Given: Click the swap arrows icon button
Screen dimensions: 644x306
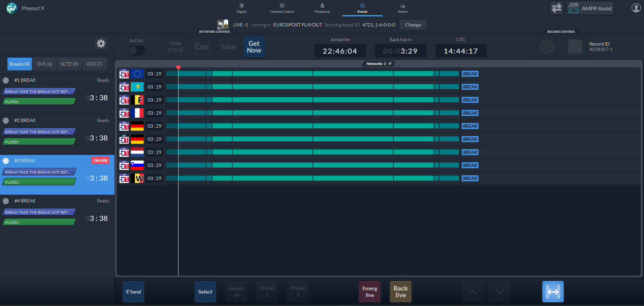Looking at the screenshot, I should [557, 8].
